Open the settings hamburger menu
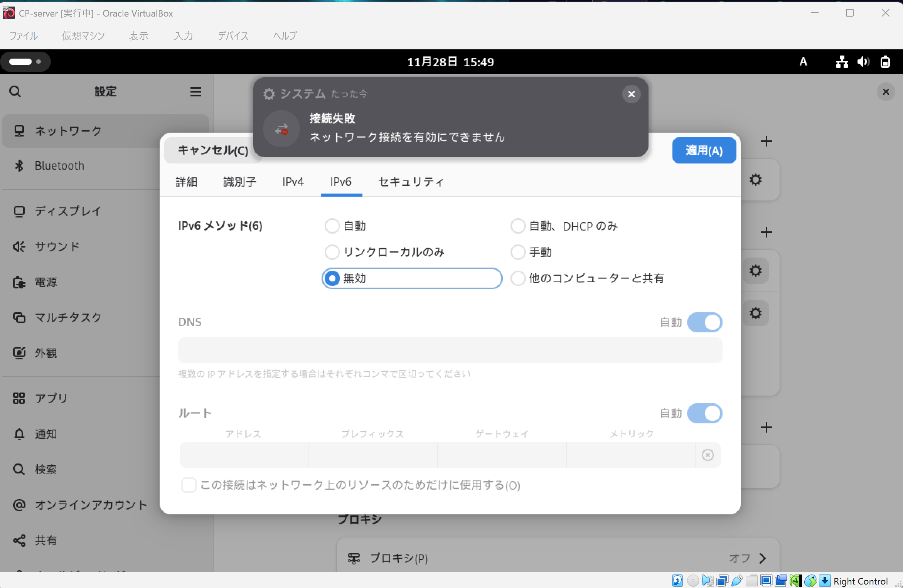The height and width of the screenshot is (588, 903). (x=195, y=92)
